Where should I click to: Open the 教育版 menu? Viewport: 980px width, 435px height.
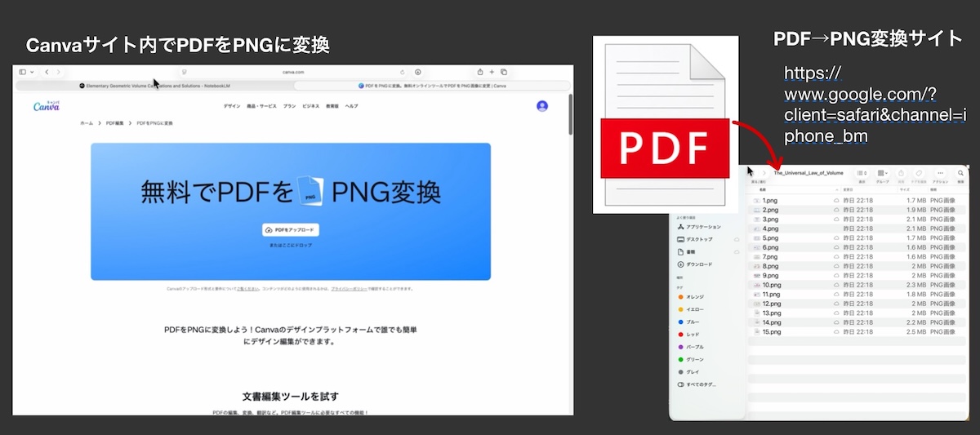(x=332, y=106)
